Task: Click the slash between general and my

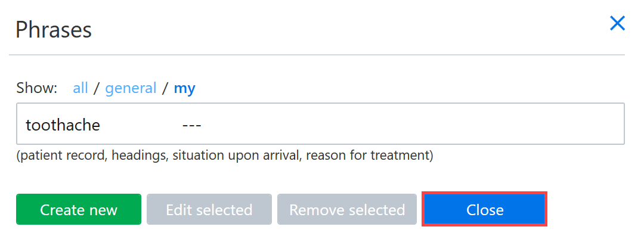Action: [165, 88]
